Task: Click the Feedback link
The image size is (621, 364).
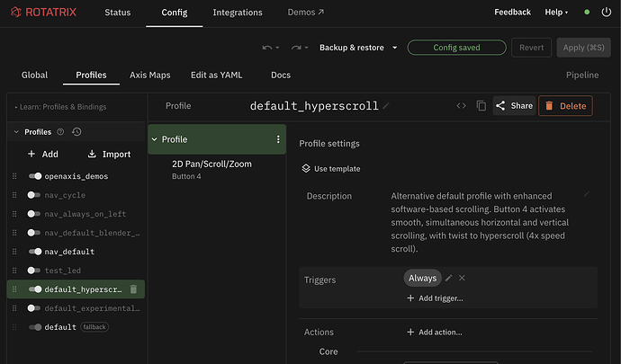Action: click(x=512, y=13)
